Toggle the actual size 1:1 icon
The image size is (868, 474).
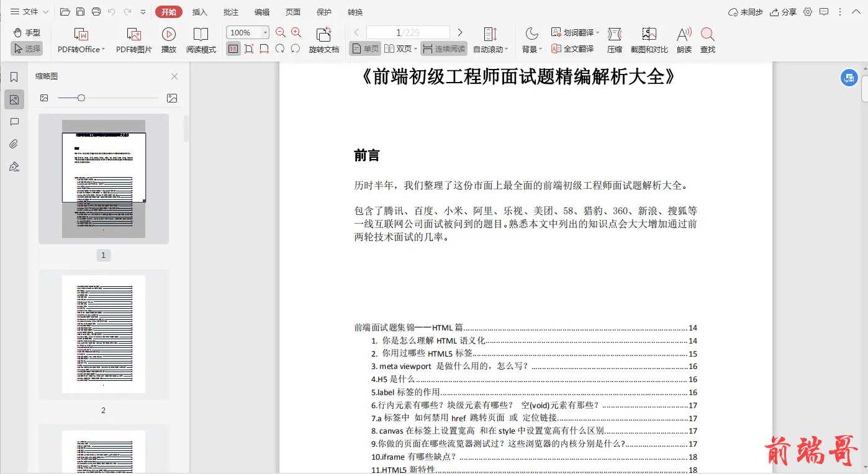[233, 48]
